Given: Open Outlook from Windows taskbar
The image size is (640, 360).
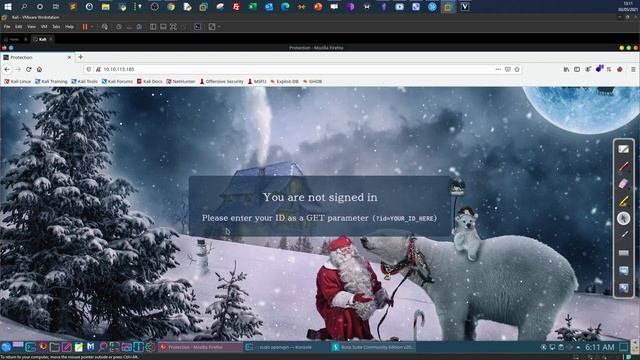Looking at the screenshot, I should 269,7.
